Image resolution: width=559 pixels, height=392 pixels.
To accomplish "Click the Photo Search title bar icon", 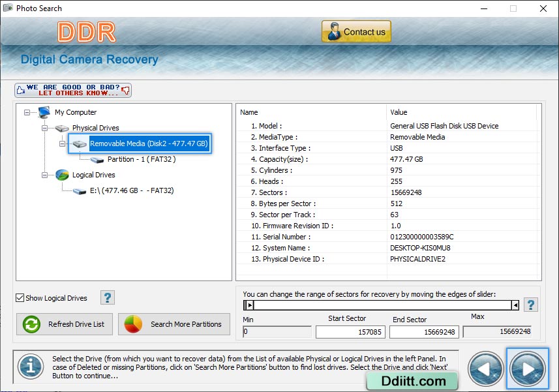I will pos(8,8).
